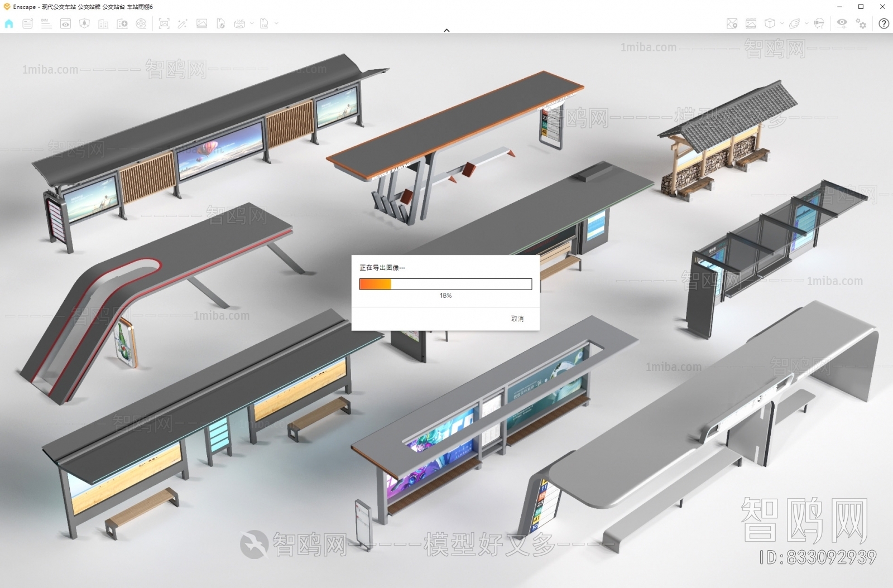This screenshot has width=893, height=588.
Task: Open help with the question mark button
Action: (884, 23)
